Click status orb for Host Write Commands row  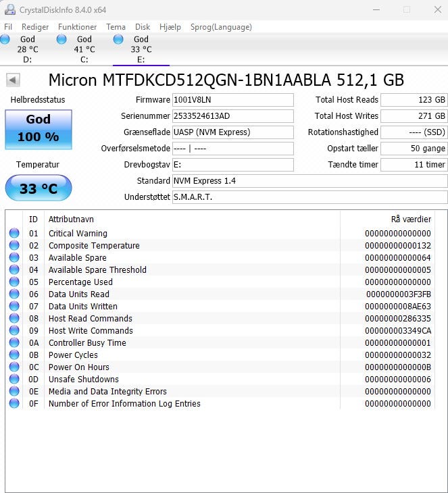[14, 330]
